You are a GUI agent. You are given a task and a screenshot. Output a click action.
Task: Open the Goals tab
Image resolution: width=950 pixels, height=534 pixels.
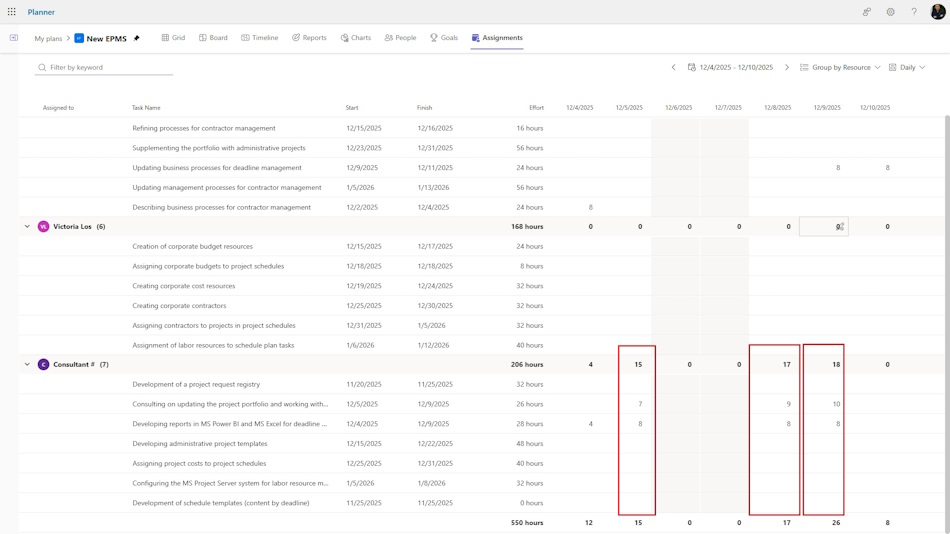pyautogui.click(x=444, y=38)
